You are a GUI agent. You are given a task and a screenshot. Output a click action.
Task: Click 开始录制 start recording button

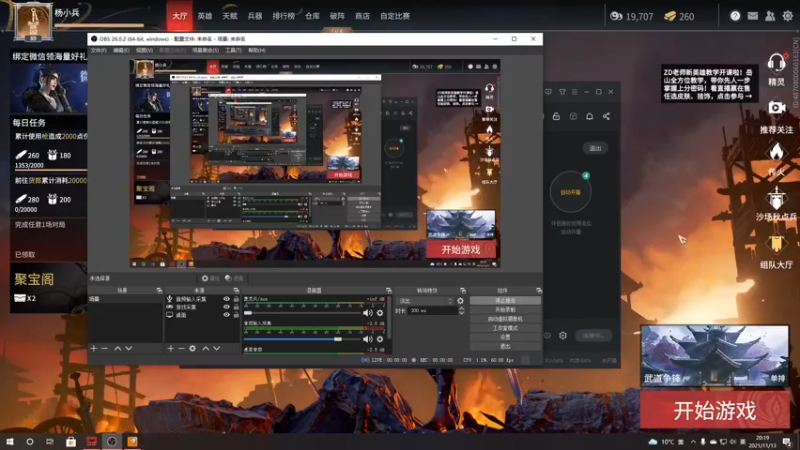click(x=505, y=310)
